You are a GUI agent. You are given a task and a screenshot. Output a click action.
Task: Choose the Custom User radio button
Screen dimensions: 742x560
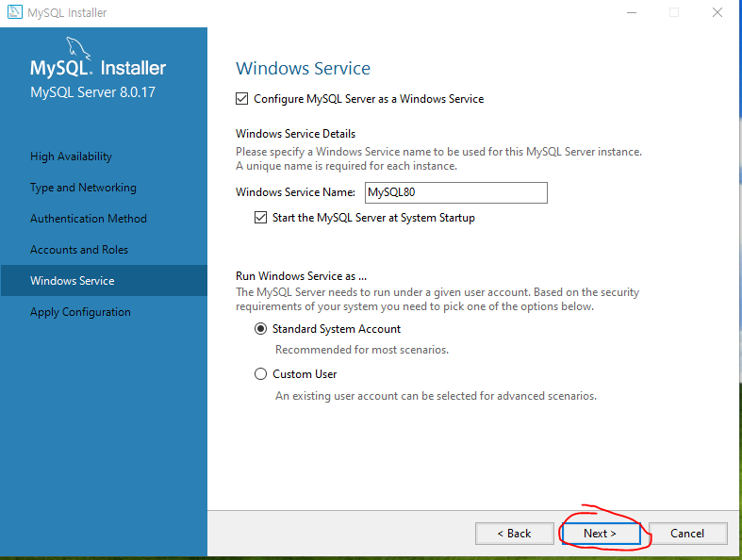coord(261,374)
